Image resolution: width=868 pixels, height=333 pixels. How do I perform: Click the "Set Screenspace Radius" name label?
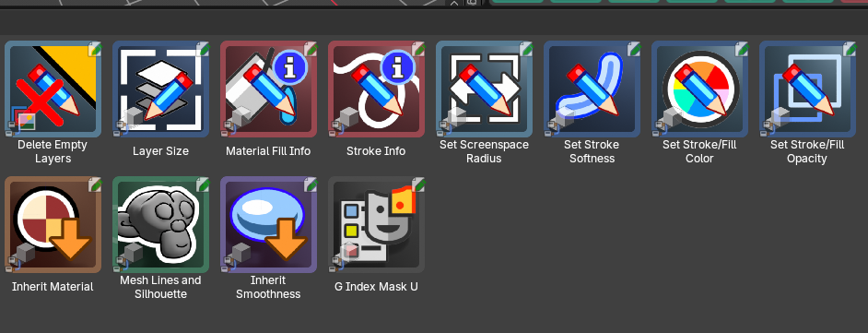click(x=484, y=151)
